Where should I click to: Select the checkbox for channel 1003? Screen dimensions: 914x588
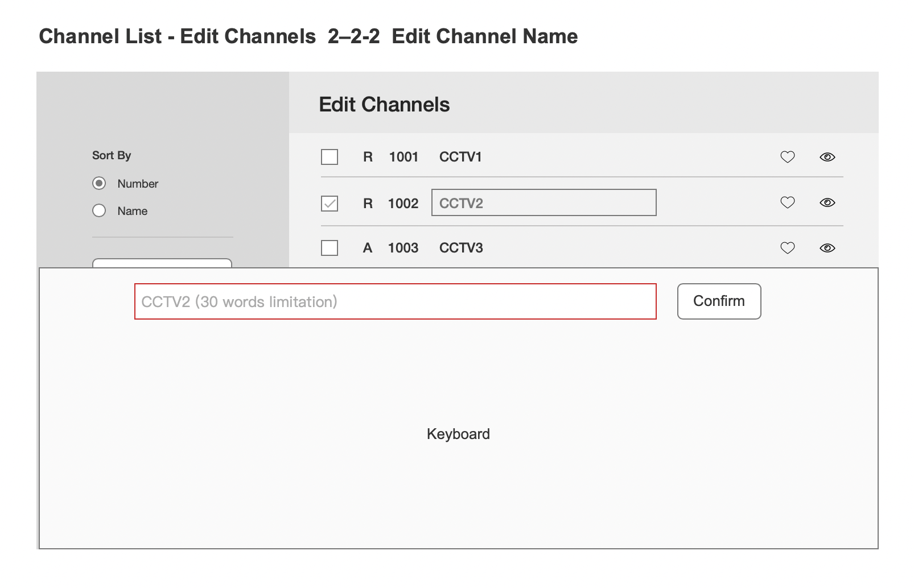pyautogui.click(x=330, y=248)
